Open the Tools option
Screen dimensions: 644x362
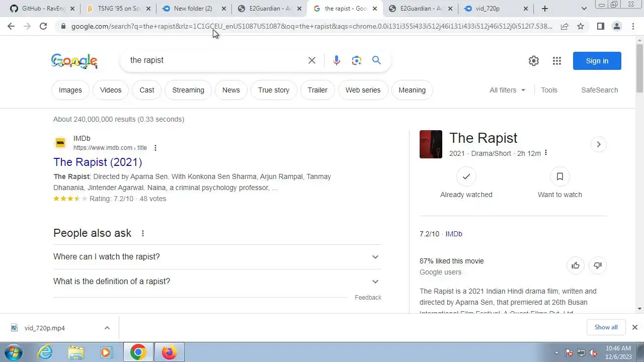click(549, 90)
